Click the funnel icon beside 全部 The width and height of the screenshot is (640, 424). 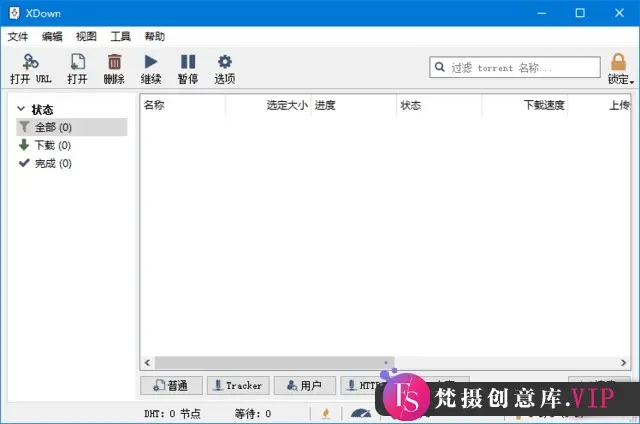click(24, 127)
